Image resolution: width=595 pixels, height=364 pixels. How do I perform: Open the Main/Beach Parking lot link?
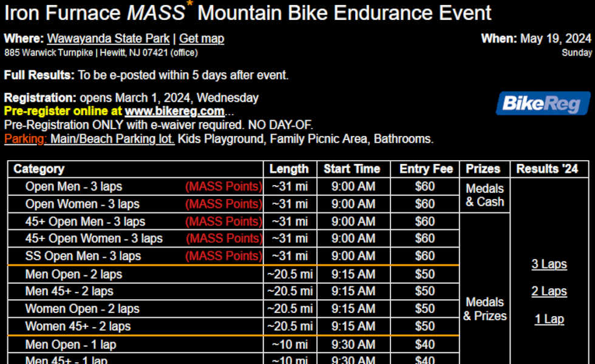coord(112,139)
